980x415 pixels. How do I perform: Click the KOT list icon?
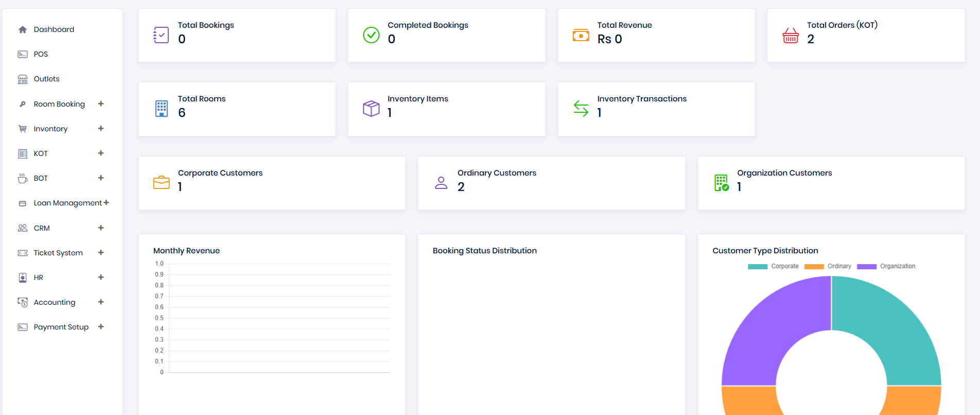tap(23, 153)
